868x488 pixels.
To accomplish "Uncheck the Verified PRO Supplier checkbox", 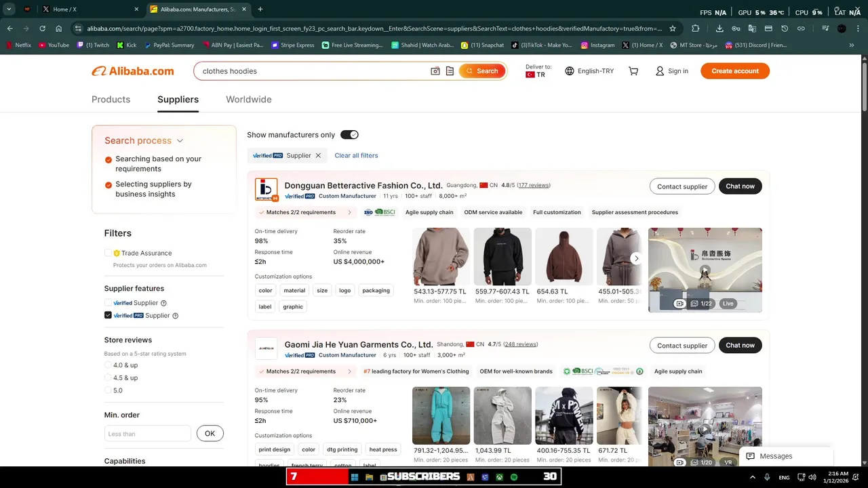I will 108,315.
